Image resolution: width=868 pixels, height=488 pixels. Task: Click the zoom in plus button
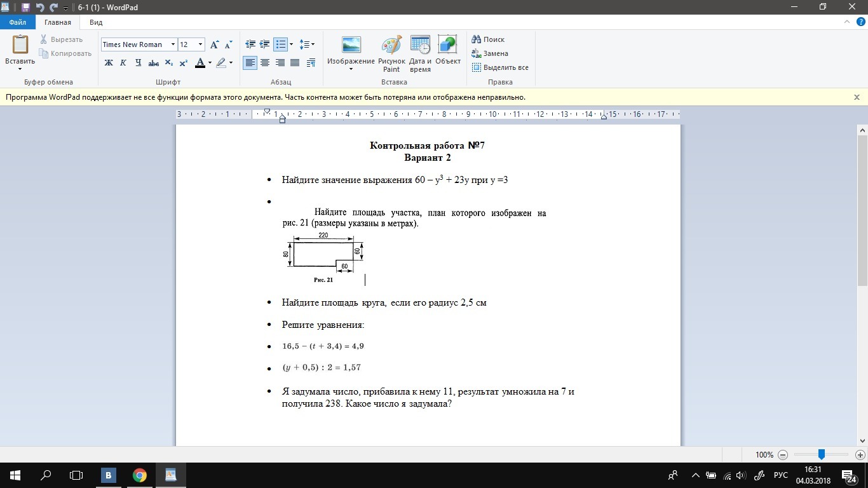[860, 455]
